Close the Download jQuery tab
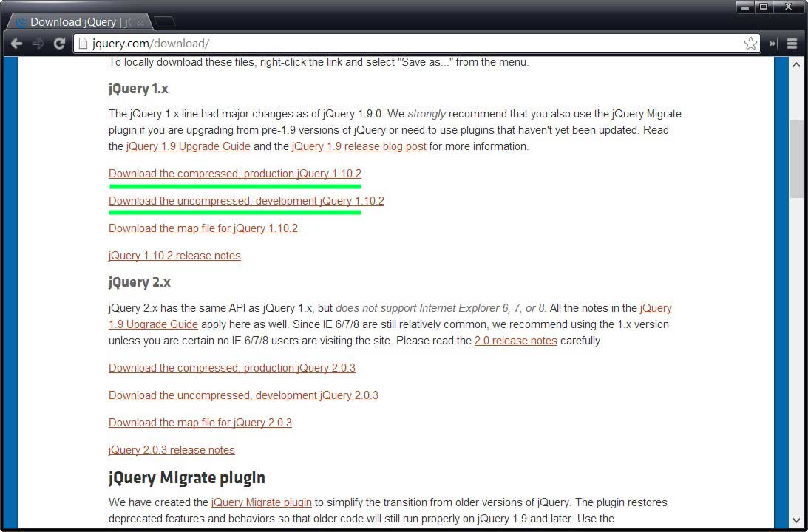The height and width of the screenshot is (532, 808). [140, 23]
